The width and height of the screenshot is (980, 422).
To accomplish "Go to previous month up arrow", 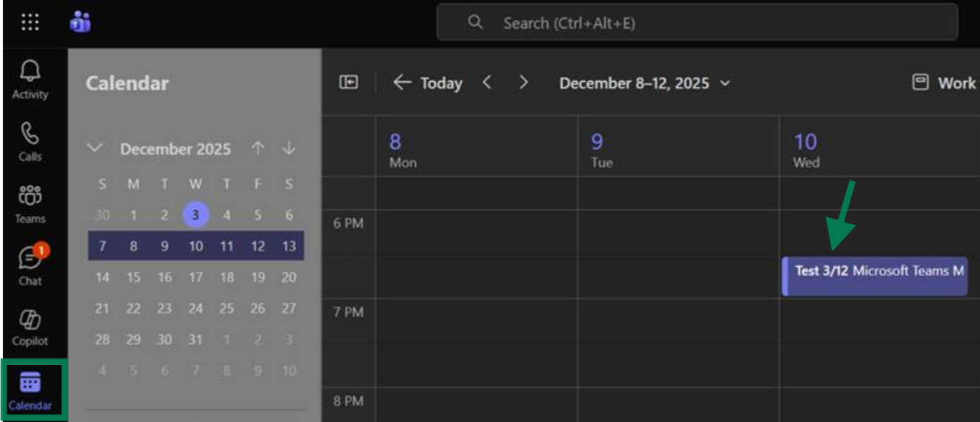I will click(x=258, y=149).
